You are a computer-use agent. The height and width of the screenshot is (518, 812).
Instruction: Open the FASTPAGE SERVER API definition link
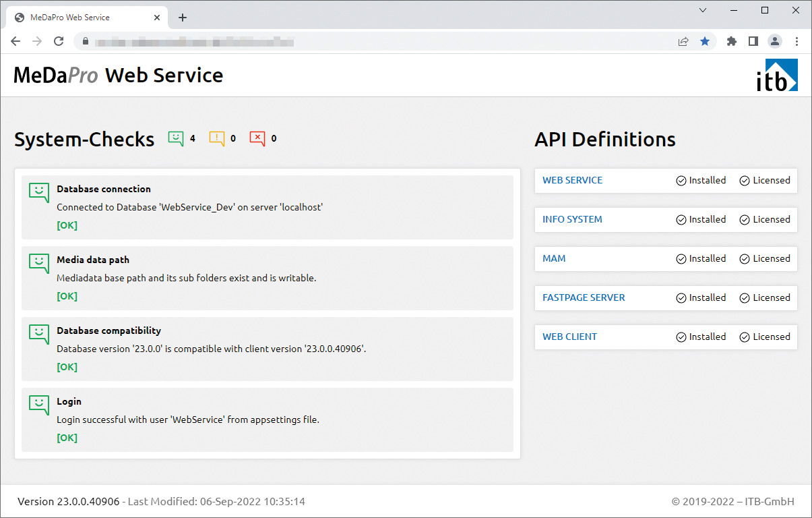coord(584,297)
